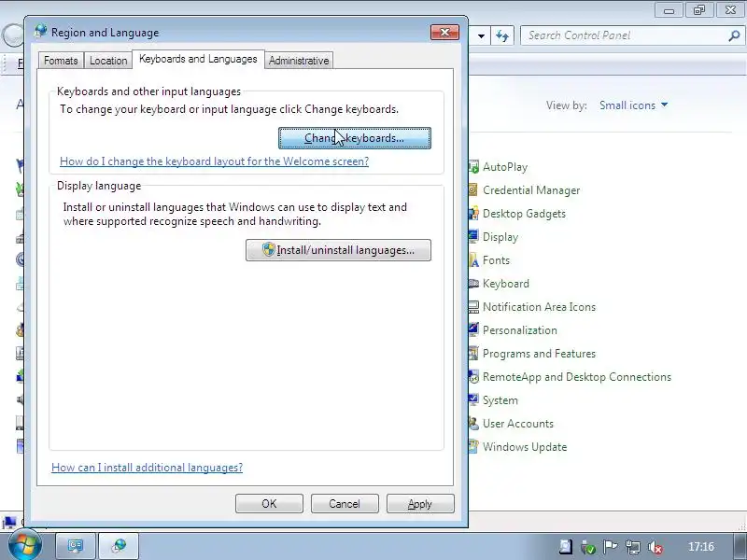This screenshot has width=747, height=560.
Task: Click the AutoPlay text link
Action: click(x=505, y=167)
